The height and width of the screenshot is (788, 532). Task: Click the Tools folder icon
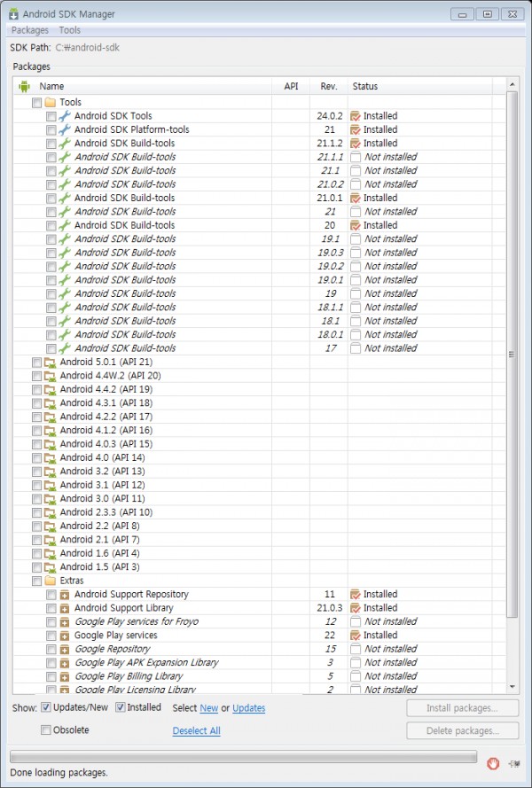click(50, 103)
